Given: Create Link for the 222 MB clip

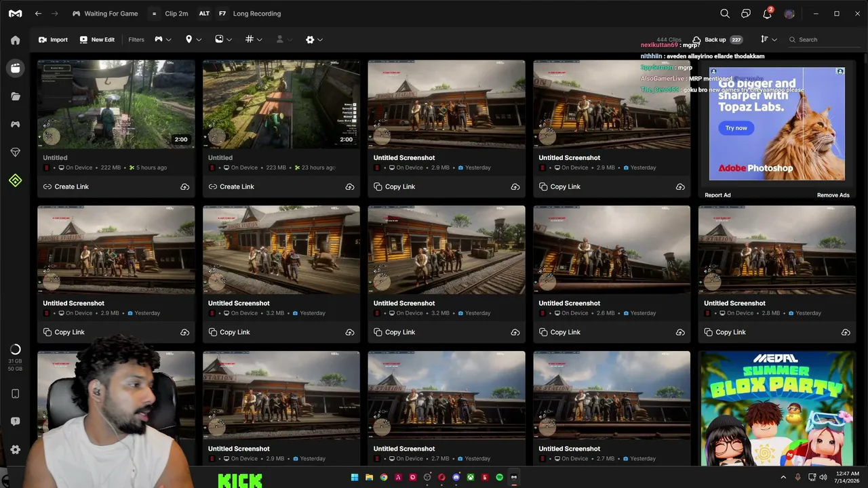Looking at the screenshot, I should pyautogui.click(x=66, y=186).
